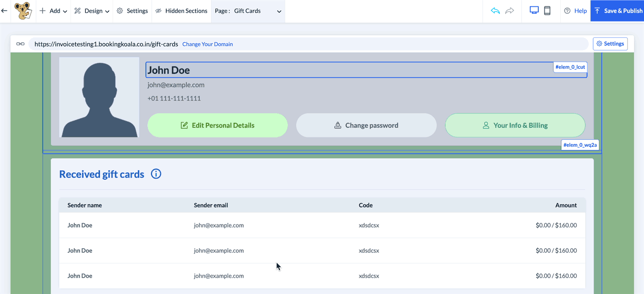This screenshot has height=294, width=644.
Task: Click the koala logo icon
Action: click(x=22, y=11)
